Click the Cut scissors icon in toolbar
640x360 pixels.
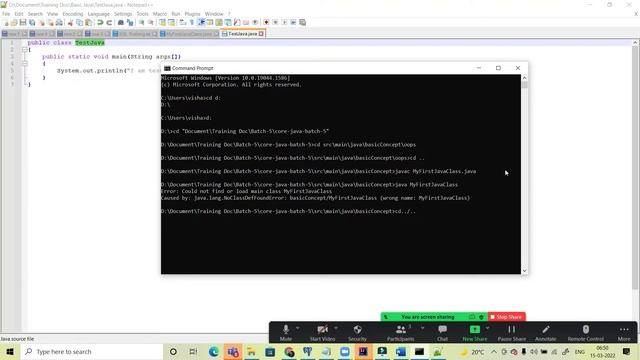point(70,22)
